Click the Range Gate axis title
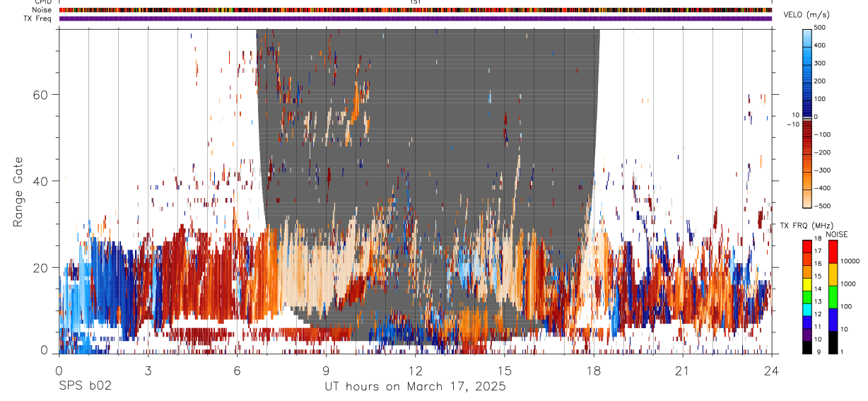Image resolution: width=868 pixels, height=401 pixels. point(17,192)
